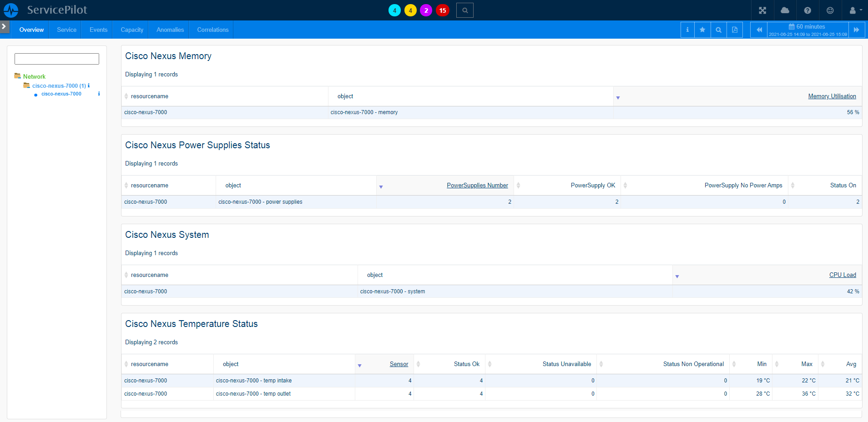Collapse the Network folder in tree

pos(18,76)
